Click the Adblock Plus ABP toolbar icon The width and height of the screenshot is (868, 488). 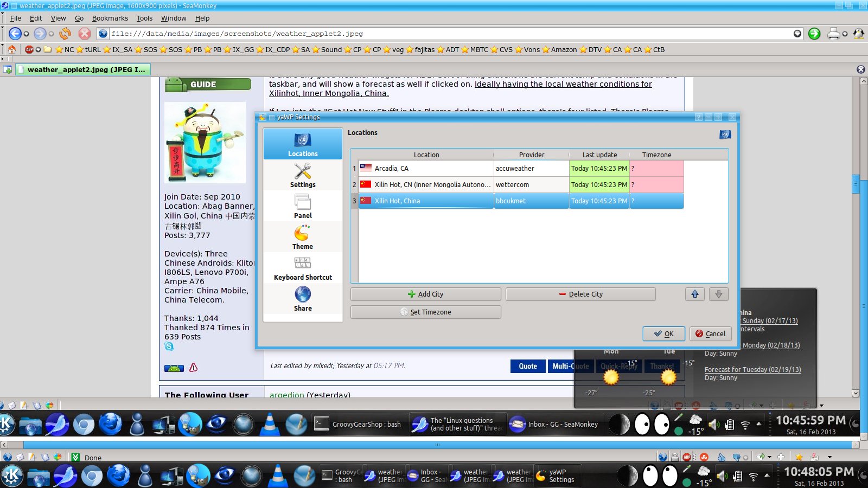(29, 49)
